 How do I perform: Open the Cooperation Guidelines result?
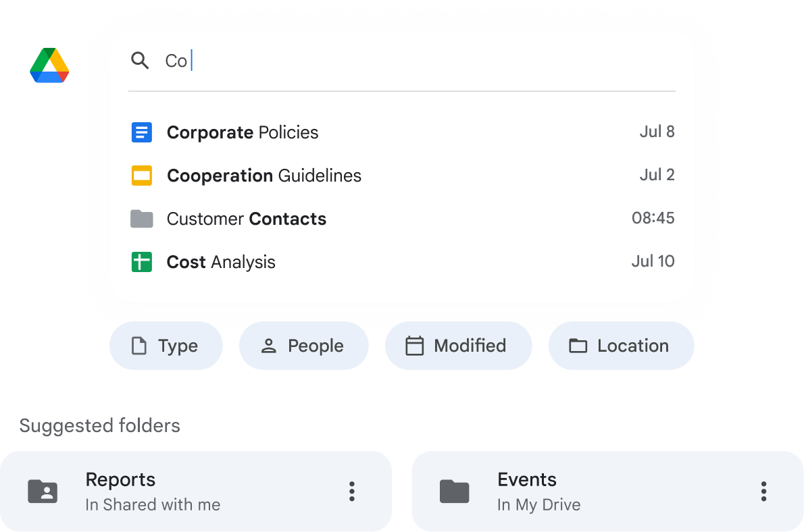(x=403, y=176)
